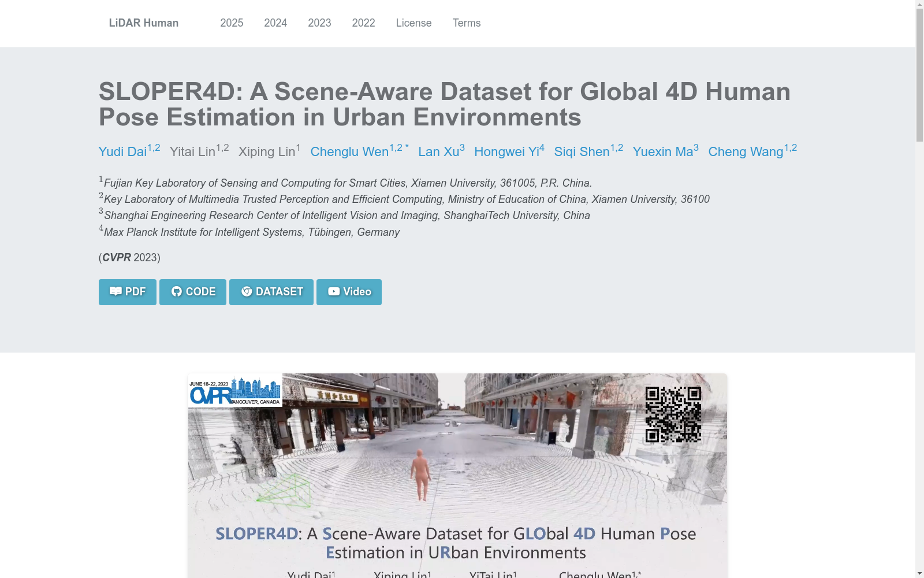
Task: Open the 2025 navigation item
Action: tap(232, 23)
